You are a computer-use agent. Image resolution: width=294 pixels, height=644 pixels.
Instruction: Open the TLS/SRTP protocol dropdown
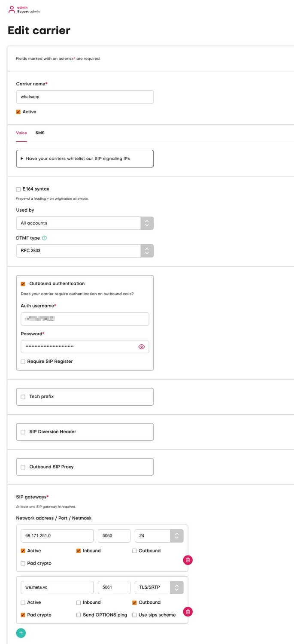point(159,587)
